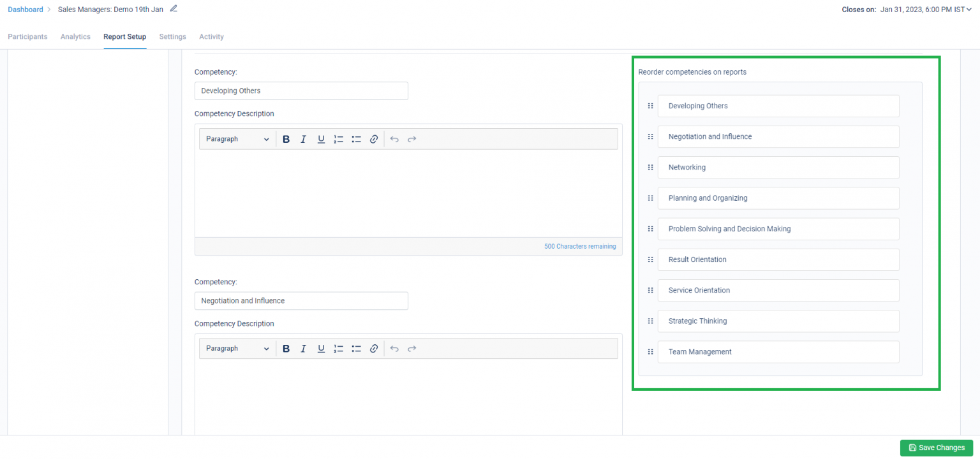Select the Strategic Thinking reorder item
Viewport: 980px width, 459px height.
point(778,321)
